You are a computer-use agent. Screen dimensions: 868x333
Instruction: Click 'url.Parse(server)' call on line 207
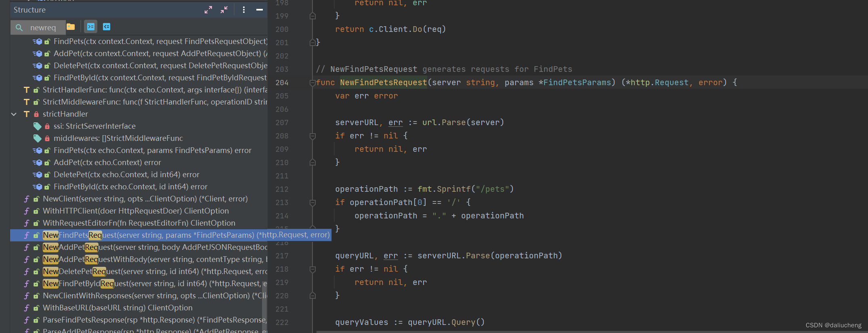point(463,122)
